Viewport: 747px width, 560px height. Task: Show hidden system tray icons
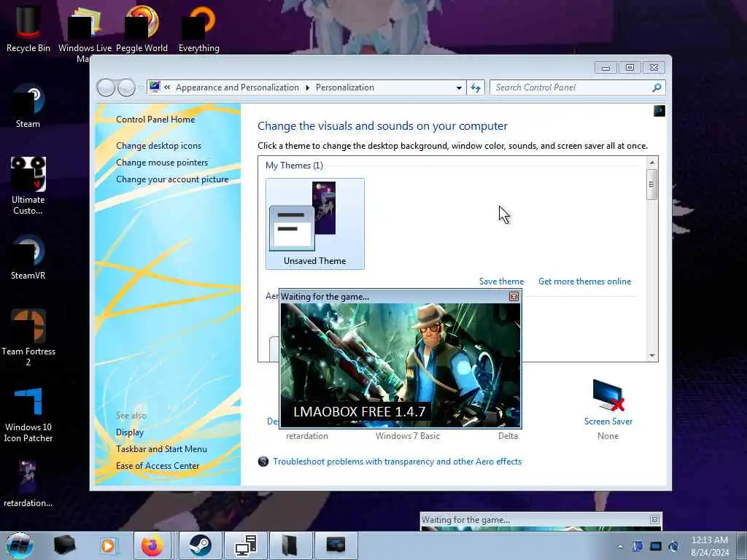tap(620, 546)
